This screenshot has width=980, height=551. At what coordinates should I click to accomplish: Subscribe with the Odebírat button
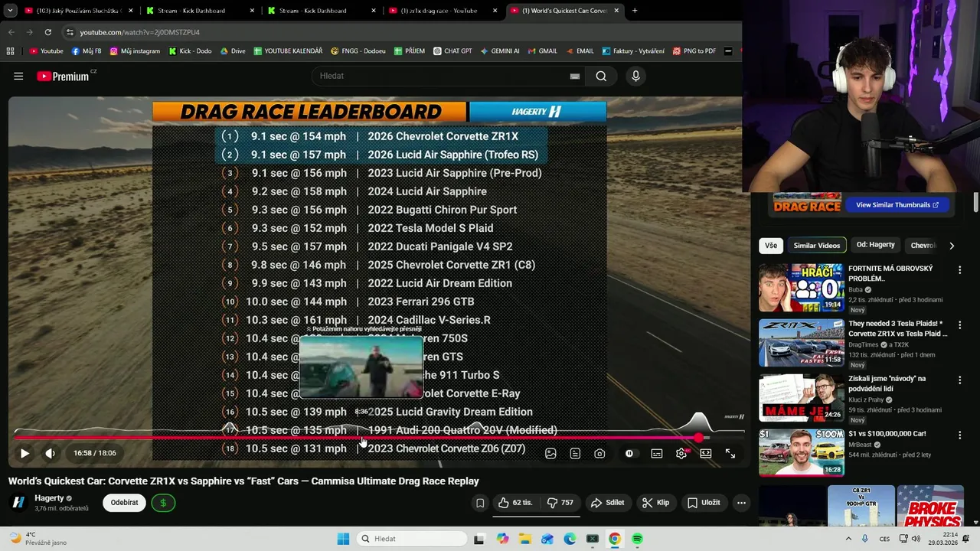pos(124,503)
